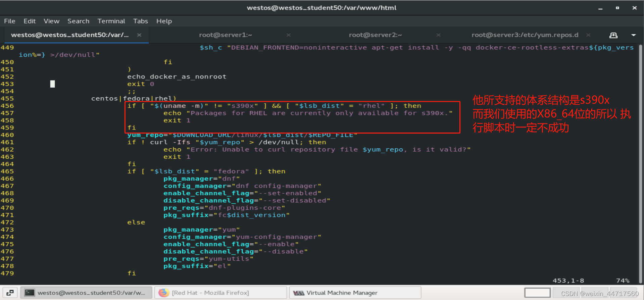Switch to the root@server2 tab
Image resolution: width=644 pixels, height=300 pixels.
coord(375,35)
